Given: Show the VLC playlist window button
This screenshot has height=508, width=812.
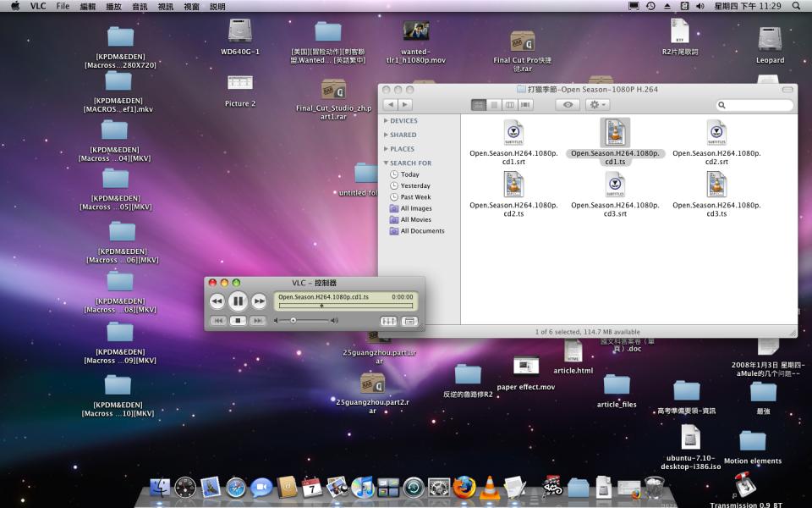Looking at the screenshot, I should tap(410, 321).
